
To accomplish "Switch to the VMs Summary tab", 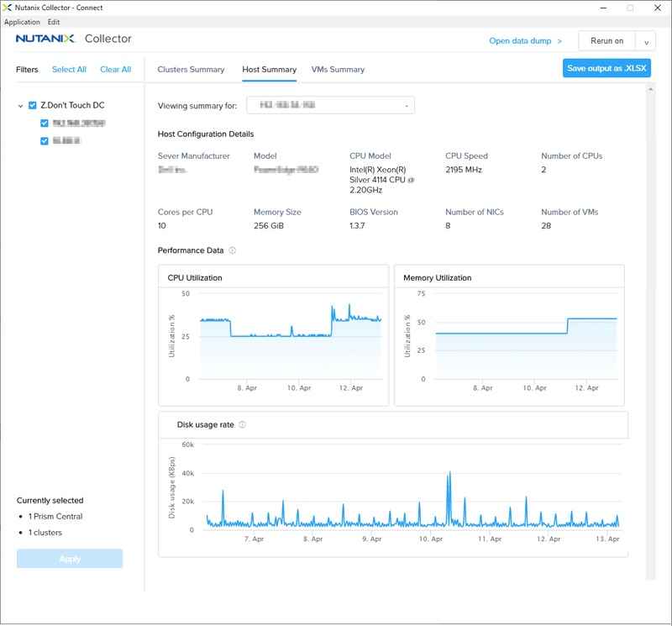I will [x=338, y=70].
